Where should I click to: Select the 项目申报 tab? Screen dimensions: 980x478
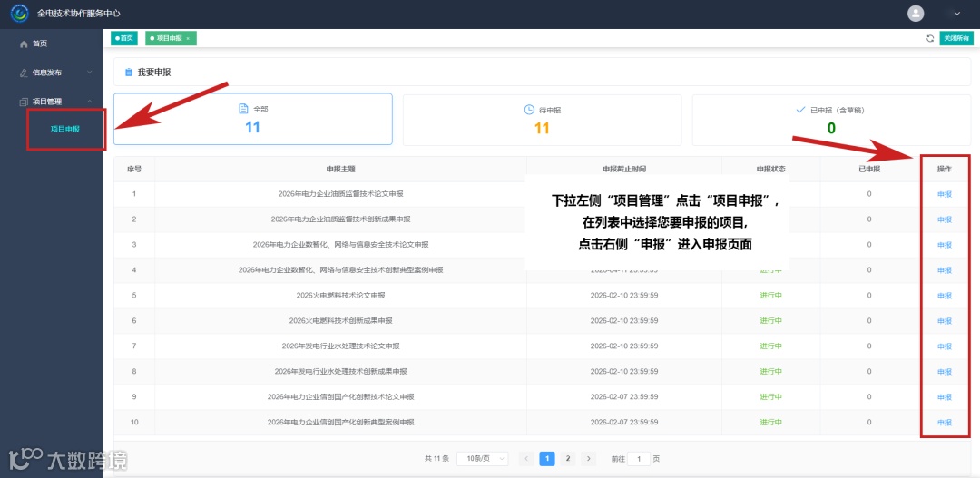tap(171, 38)
